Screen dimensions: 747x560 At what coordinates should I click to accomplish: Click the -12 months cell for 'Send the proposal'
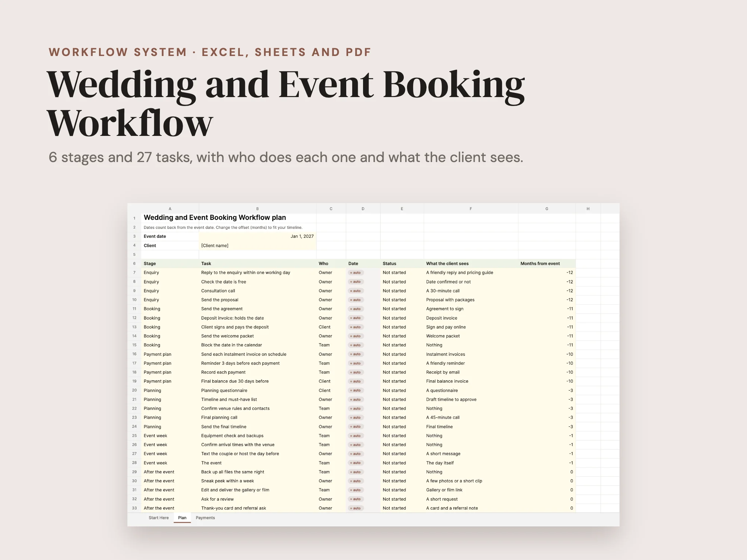(x=547, y=300)
